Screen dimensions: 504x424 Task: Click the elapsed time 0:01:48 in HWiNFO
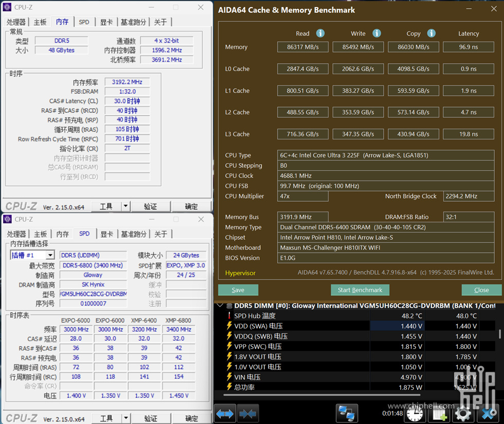392,413
